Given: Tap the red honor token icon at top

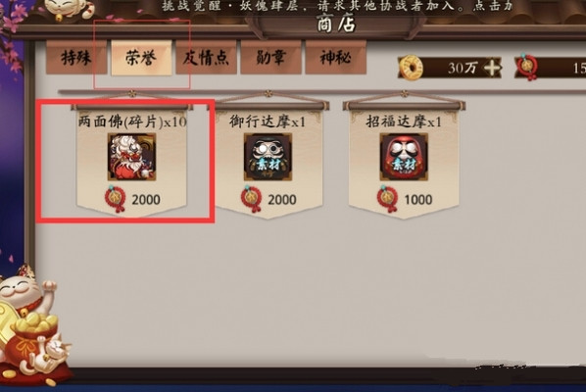Looking at the screenshot, I should coord(527,68).
